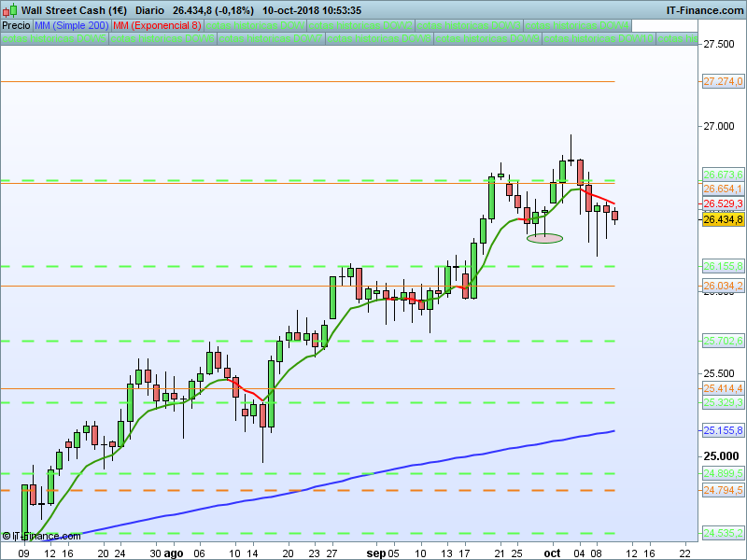Screen dimensions: 747x560
Task: Click the 'oct' month label on time axis
Action: coord(552,553)
